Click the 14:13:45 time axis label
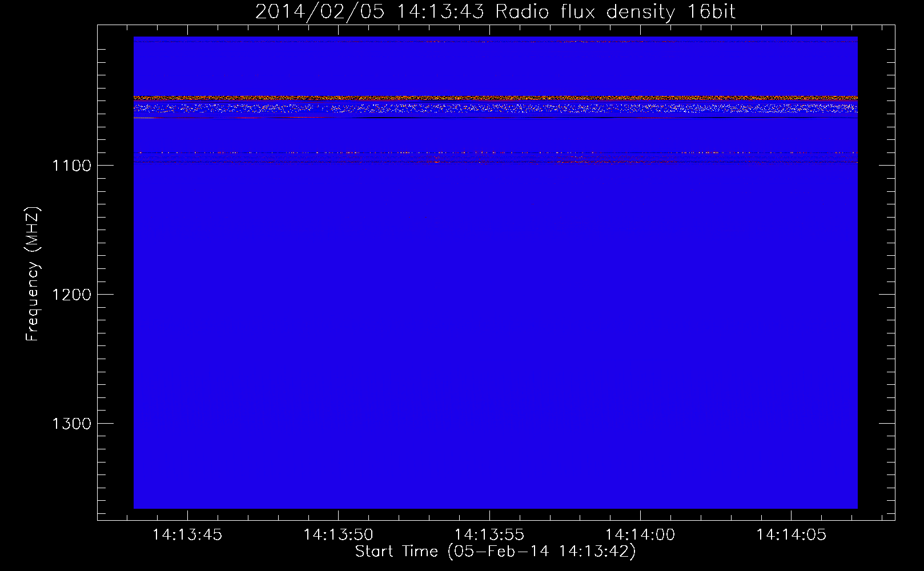This screenshot has height=571, width=924. click(187, 535)
